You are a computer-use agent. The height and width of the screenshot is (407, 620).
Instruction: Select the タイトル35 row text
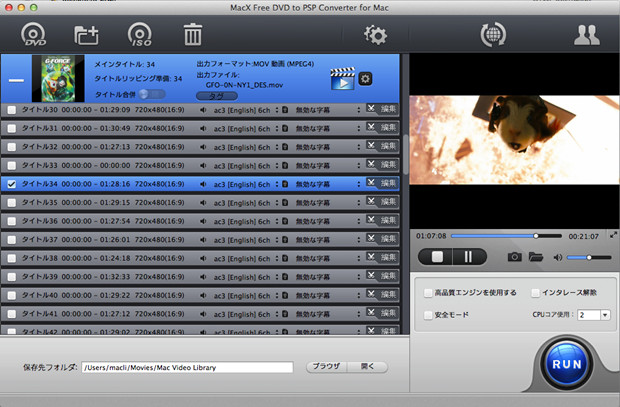click(103, 203)
